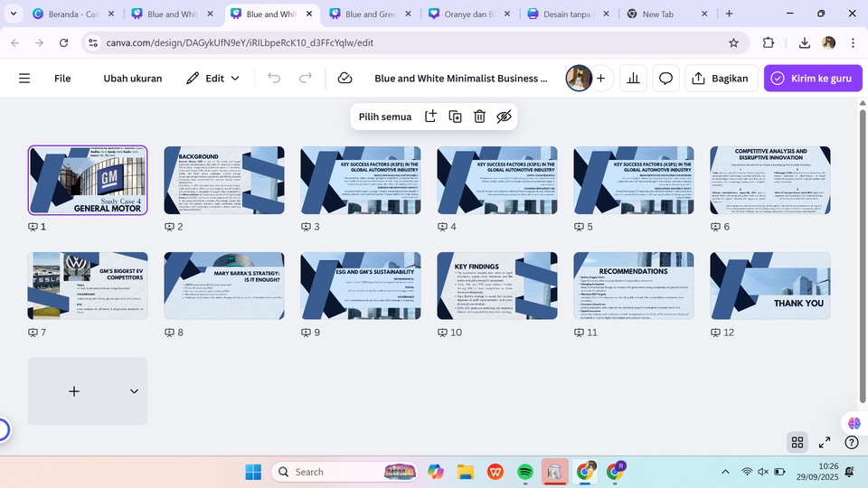Image resolution: width=868 pixels, height=488 pixels.
Task: Add a new blank page tile
Action: 74,391
